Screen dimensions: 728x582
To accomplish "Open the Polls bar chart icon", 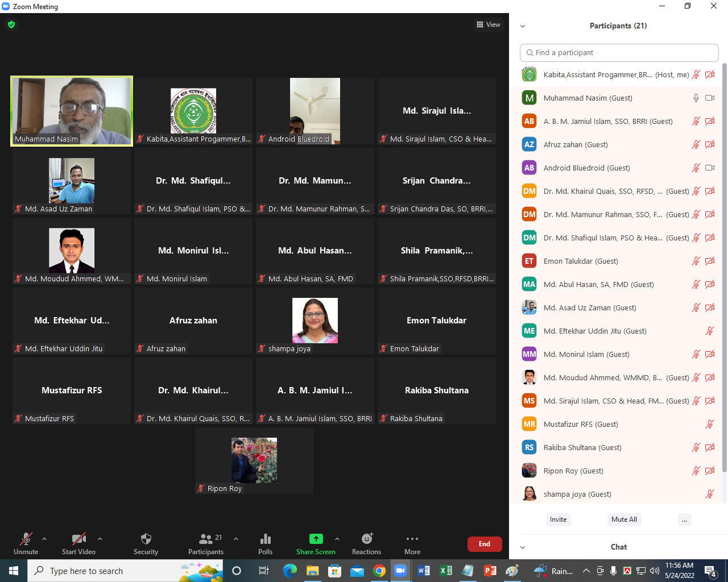I will pos(265,539).
